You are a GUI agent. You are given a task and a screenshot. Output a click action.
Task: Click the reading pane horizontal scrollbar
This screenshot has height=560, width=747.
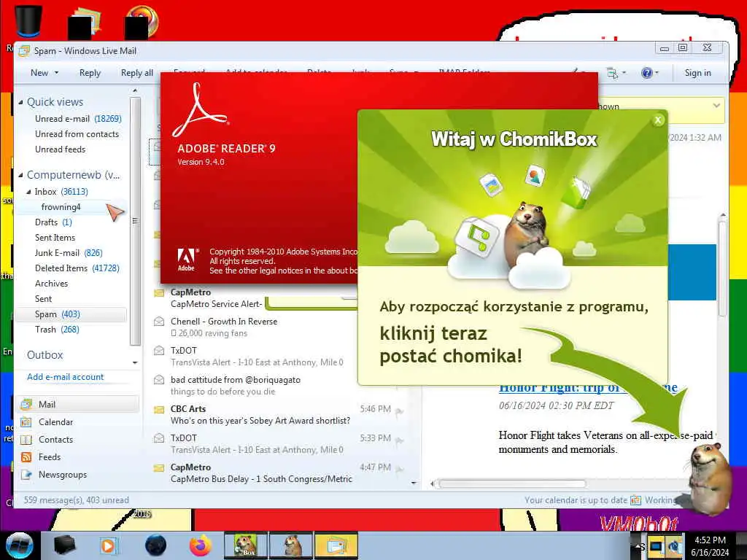[512, 484]
